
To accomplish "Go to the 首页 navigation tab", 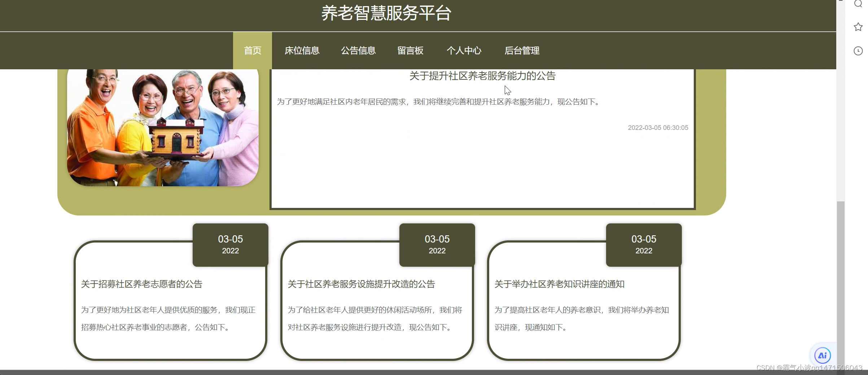I will pyautogui.click(x=253, y=51).
